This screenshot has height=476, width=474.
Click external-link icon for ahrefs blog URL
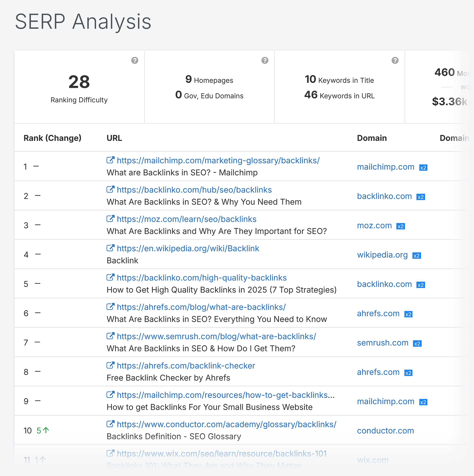110,307
